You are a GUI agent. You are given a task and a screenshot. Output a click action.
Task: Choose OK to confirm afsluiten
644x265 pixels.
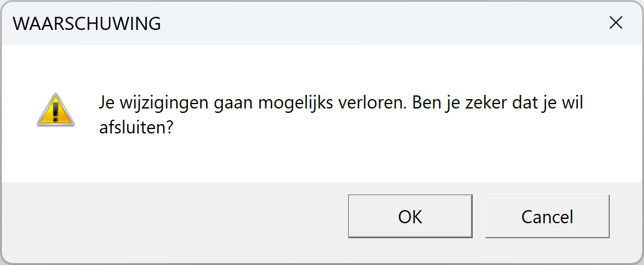[410, 216]
